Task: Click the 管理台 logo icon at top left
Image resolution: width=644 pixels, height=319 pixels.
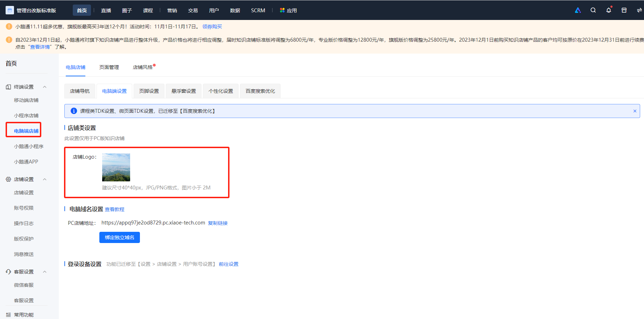Action: pos(10,10)
